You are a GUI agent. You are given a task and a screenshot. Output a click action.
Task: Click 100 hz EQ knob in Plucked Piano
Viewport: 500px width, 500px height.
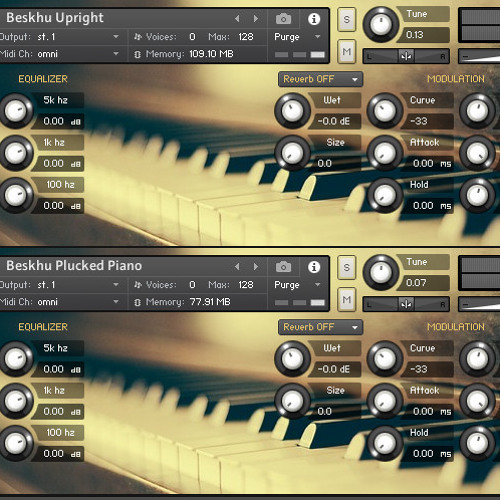pyautogui.click(x=15, y=444)
